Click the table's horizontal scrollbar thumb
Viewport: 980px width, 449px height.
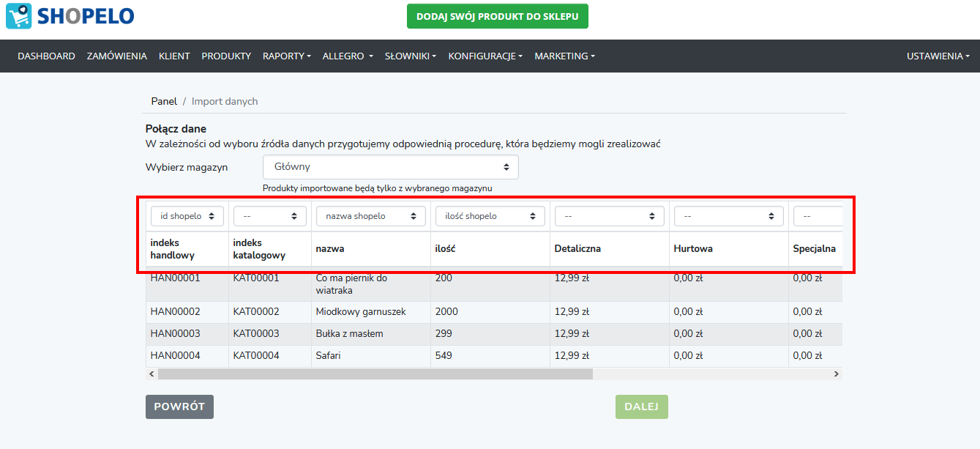pyautogui.click(x=375, y=374)
